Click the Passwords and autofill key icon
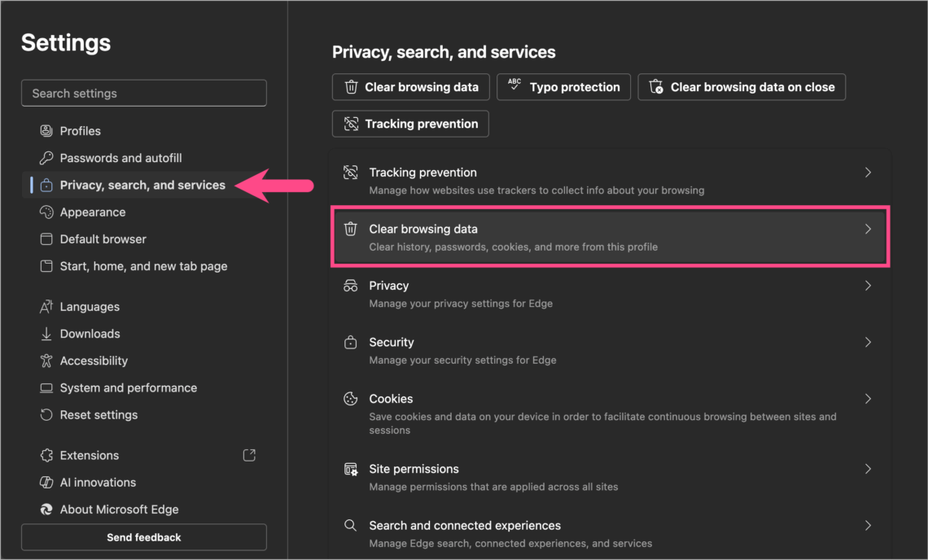This screenshot has width=928, height=560. (45, 157)
